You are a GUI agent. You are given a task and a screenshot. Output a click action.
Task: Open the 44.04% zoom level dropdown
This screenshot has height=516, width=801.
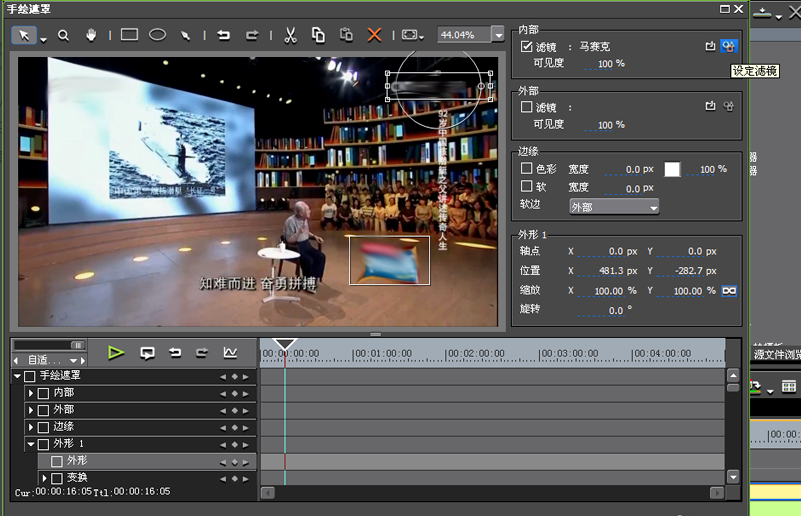498,35
